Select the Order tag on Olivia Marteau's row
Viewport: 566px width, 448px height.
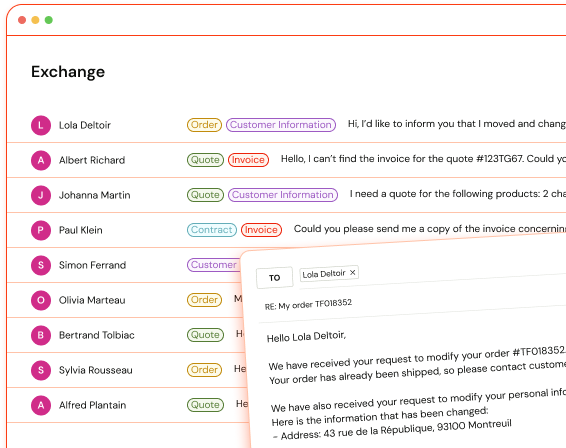(204, 300)
